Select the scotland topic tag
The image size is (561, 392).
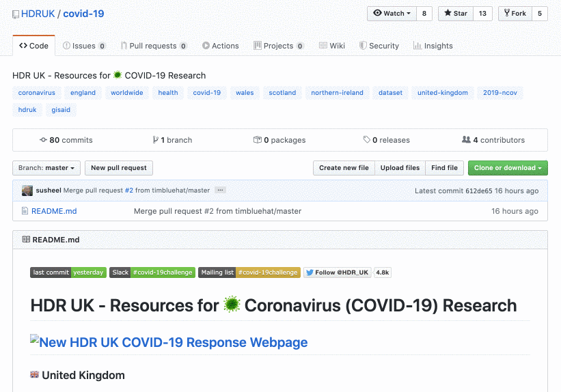283,93
